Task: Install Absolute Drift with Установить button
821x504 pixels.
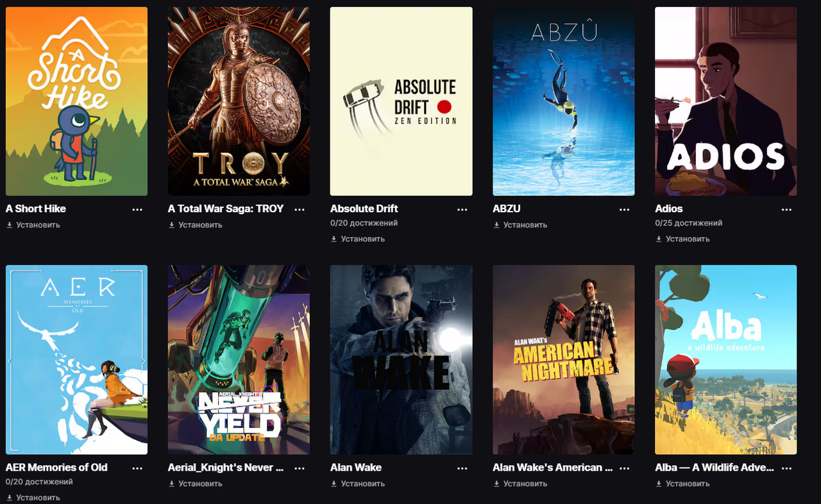Action: click(358, 239)
